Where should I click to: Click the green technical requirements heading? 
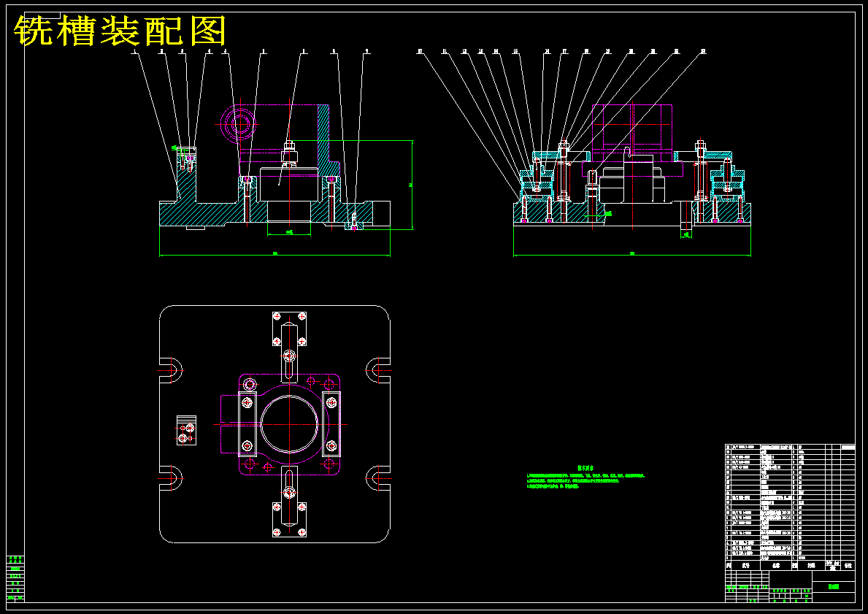[x=585, y=469]
